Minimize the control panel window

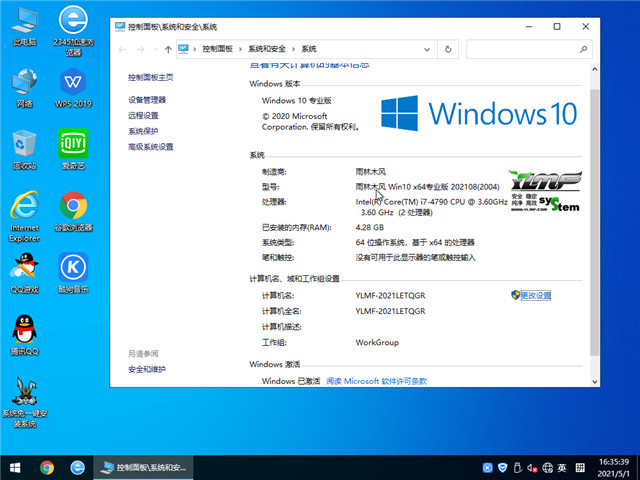(x=529, y=27)
